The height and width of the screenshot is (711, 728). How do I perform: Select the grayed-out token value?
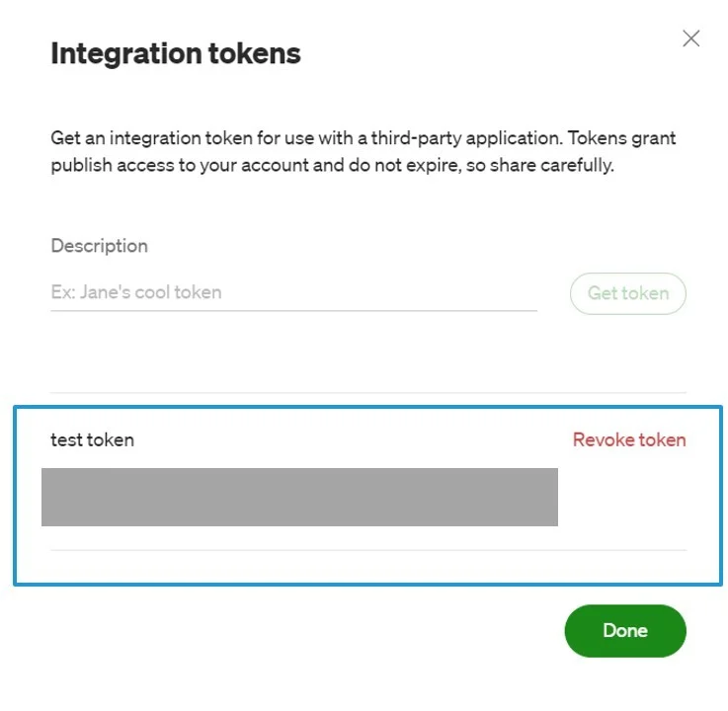pos(299,497)
